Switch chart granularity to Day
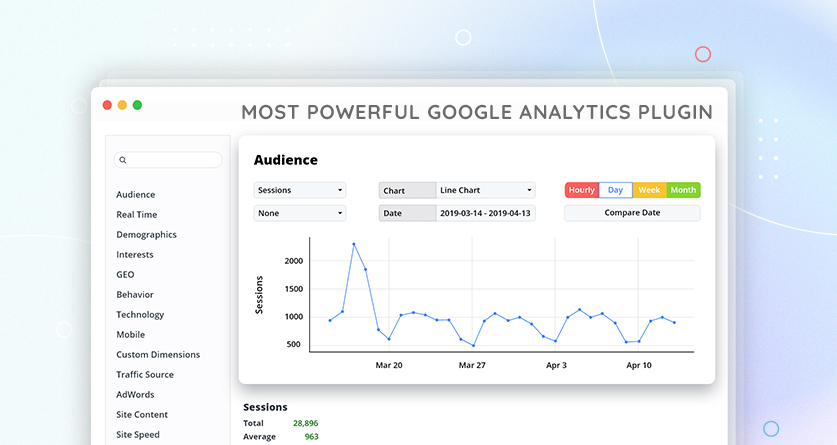The image size is (837, 445). (615, 190)
